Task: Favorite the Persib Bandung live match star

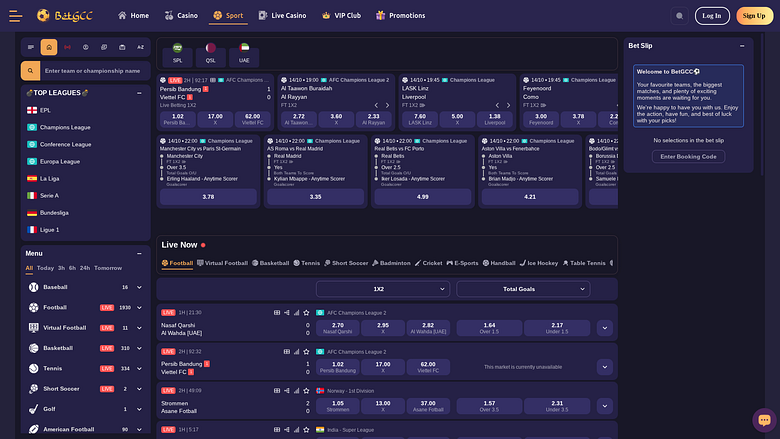Action: 306,351
